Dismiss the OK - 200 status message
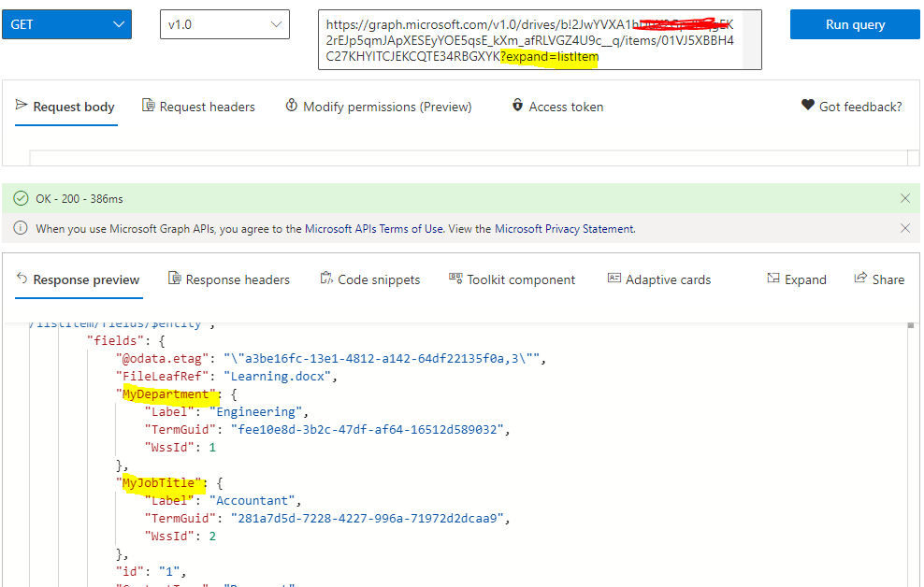The height and width of the screenshot is (587, 924). point(905,198)
